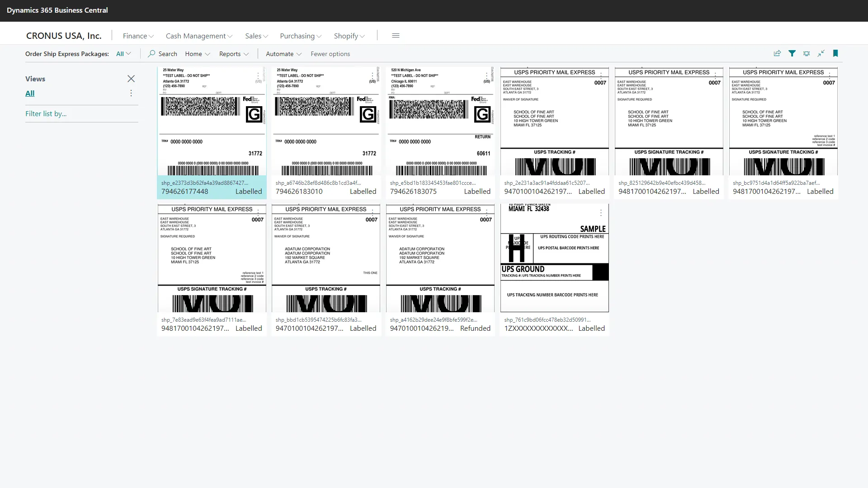Open the Home menu in action bar

(x=198, y=54)
